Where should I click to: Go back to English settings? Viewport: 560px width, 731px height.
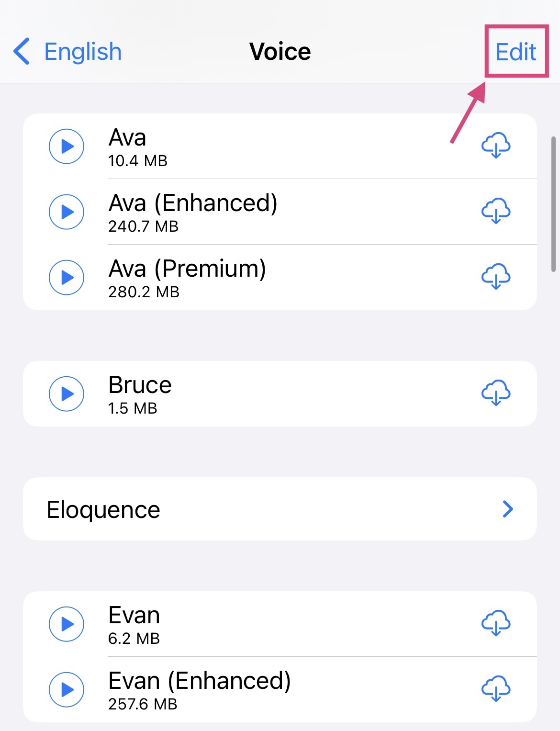(82, 52)
